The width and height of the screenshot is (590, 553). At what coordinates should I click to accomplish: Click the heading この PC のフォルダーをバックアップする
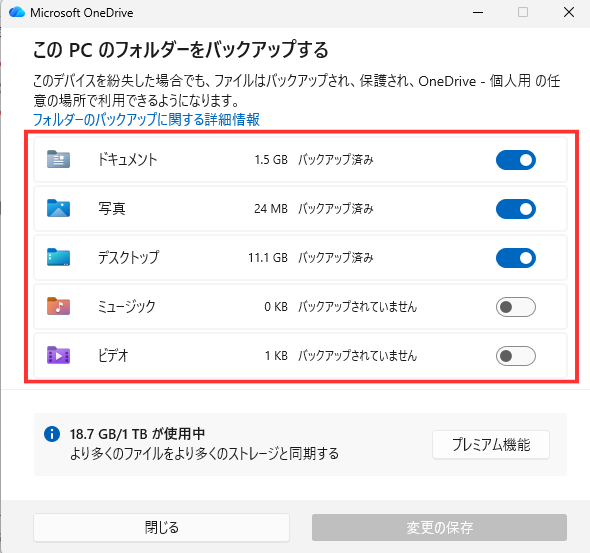point(181,50)
